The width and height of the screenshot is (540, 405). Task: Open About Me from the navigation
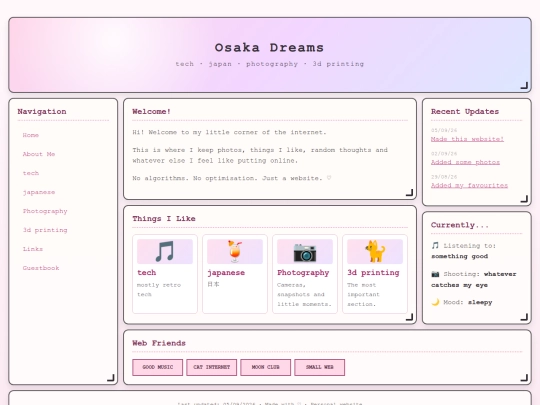(x=39, y=154)
